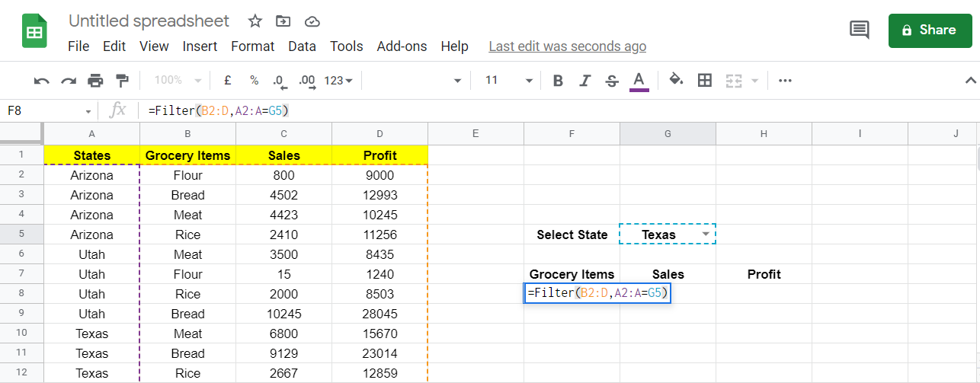Toggle italic formatting

585,80
